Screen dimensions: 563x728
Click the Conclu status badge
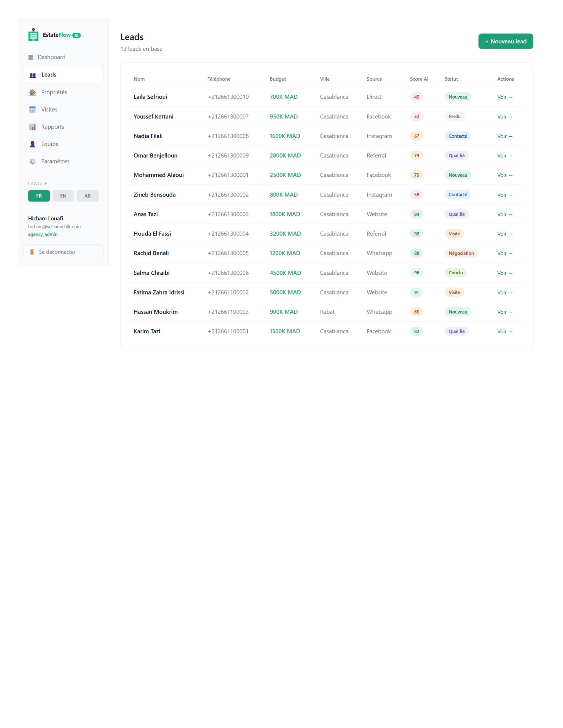pyautogui.click(x=456, y=273)
